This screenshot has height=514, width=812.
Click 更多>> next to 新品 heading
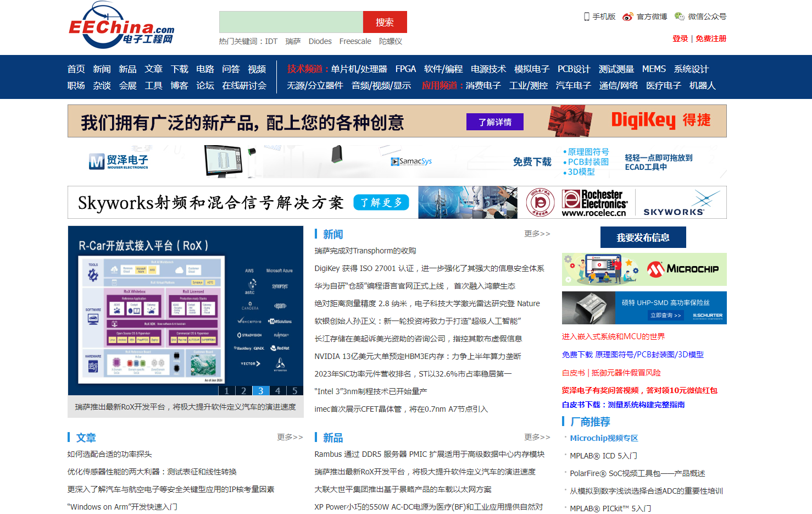coord(537,437)
